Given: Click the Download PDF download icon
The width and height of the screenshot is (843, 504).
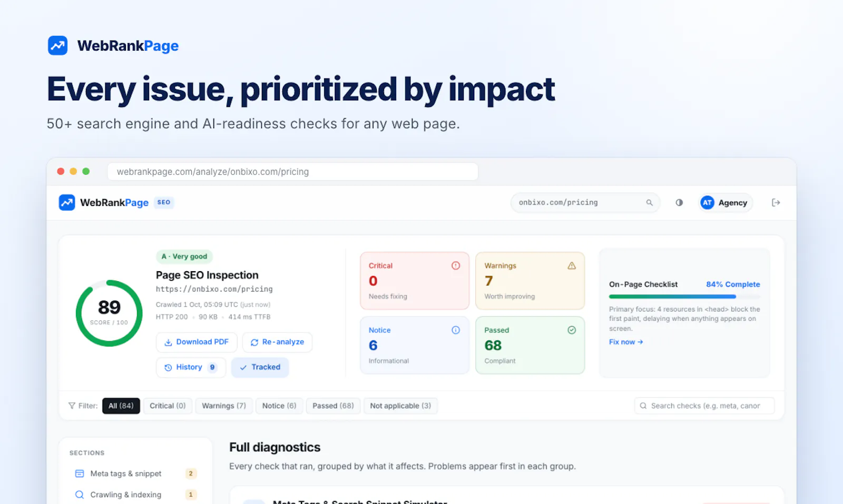Looking at the screenshot, I should coord(168,342).
